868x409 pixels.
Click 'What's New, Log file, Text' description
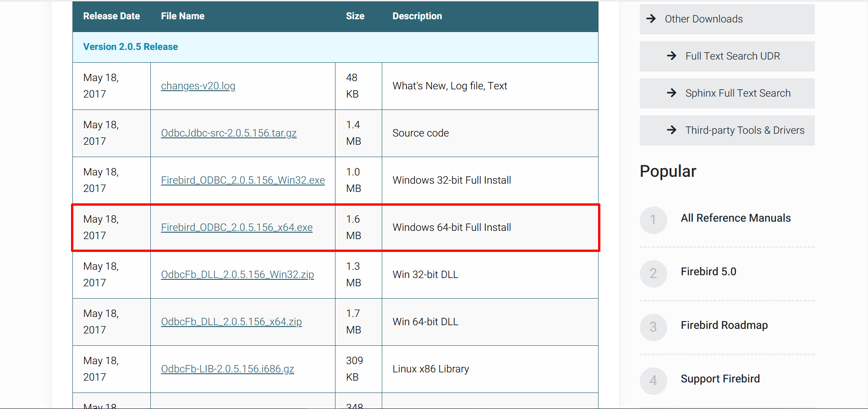click(450, 86)
